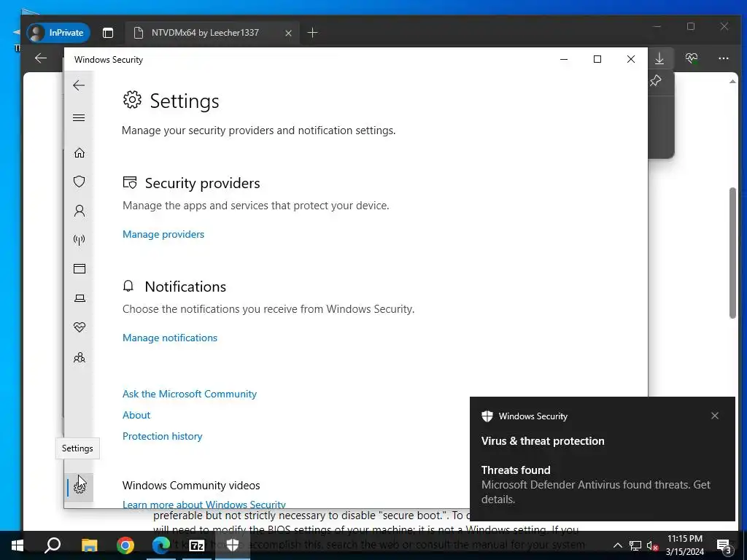Open Edge downloads icon

tap(659, 58)
